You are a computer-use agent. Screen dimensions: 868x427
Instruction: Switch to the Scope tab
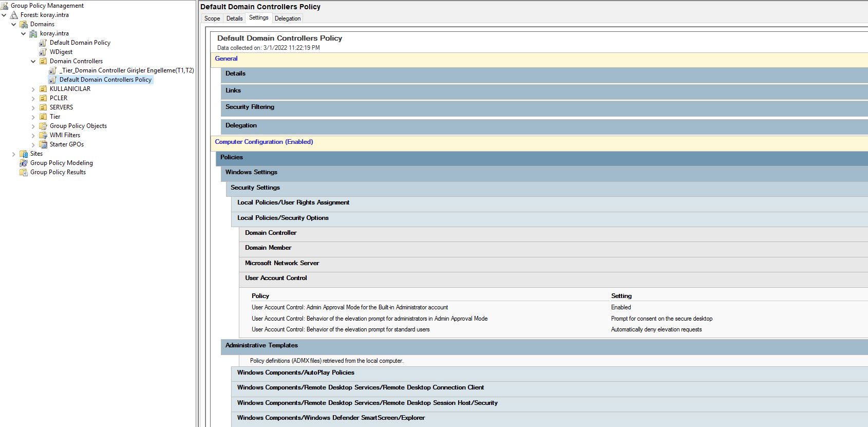212,18
